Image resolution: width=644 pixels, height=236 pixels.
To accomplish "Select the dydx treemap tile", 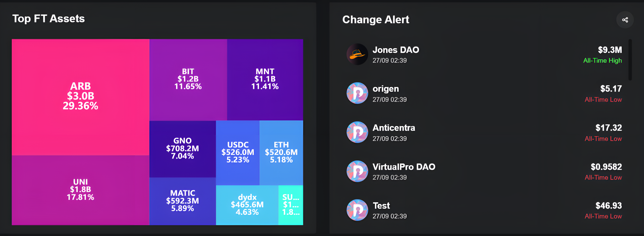I will [x=247, y=205].
